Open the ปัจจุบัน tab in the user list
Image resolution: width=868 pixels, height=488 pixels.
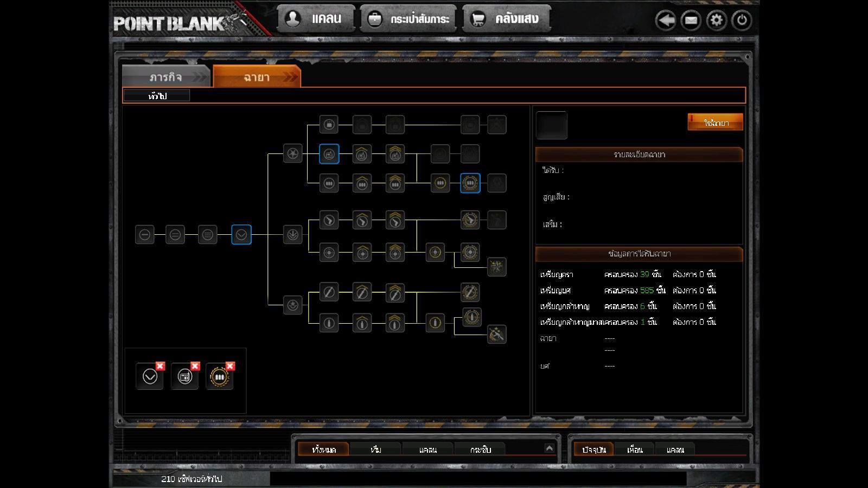point(594,449)
